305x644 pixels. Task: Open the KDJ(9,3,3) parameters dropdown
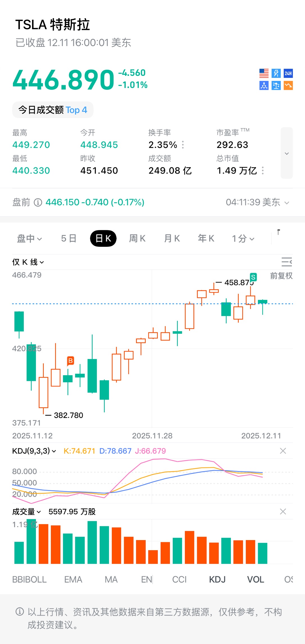[x=34, y=451]
